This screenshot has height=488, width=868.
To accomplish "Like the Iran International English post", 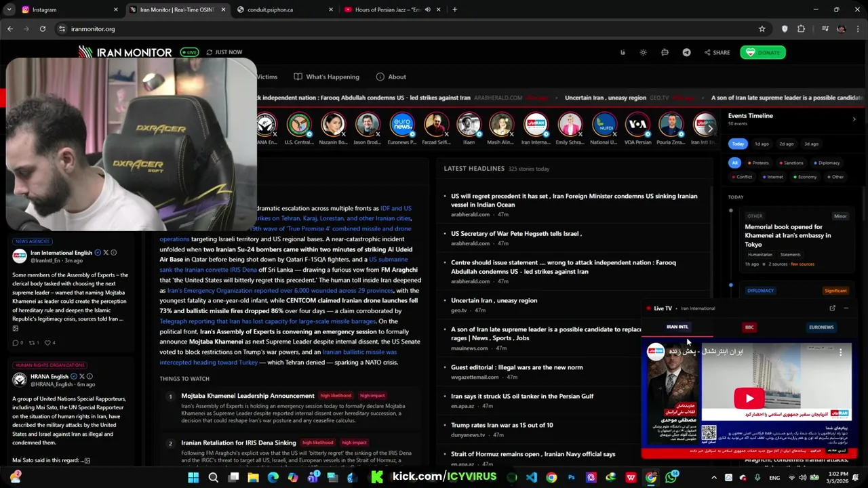I will coord(50,343).
